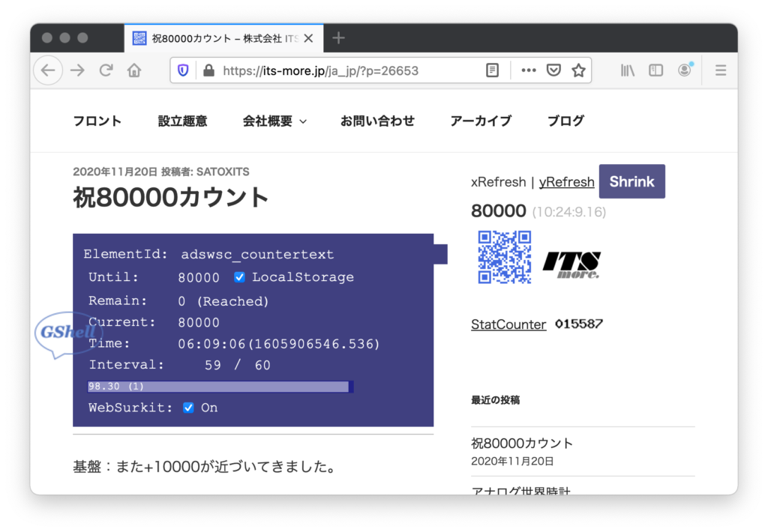Open the Firefox hamburger menu
768x532 pixels.
[720, 70]
